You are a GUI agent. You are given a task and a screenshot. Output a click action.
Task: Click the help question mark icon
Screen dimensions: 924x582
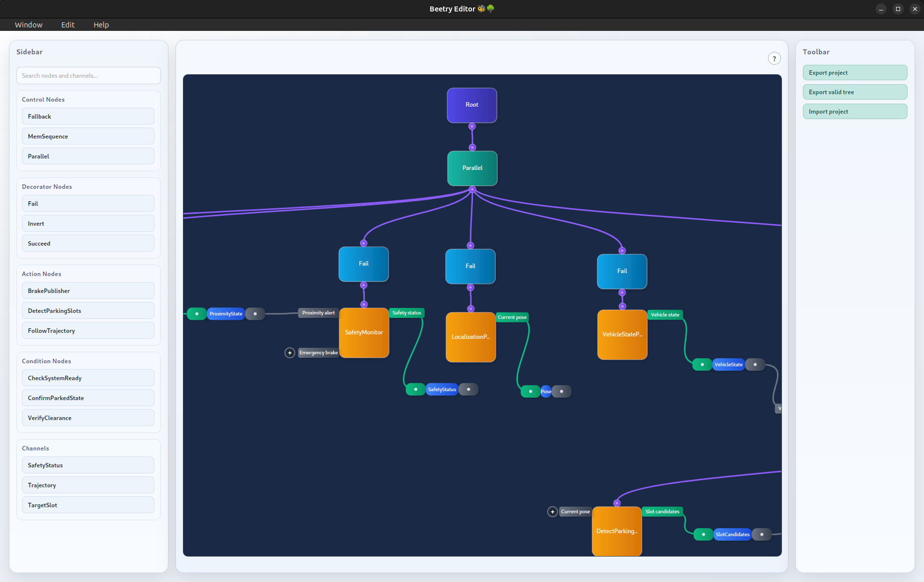[x=774, y=59]
